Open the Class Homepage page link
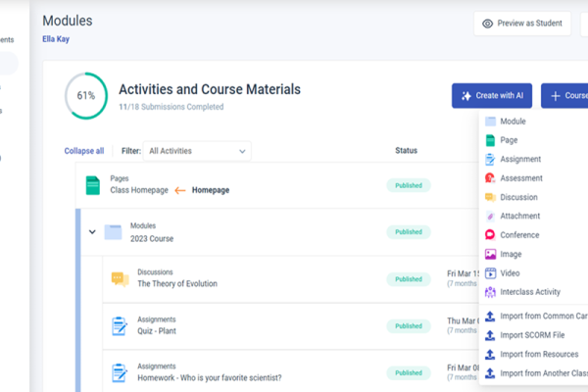This screenshot has width=588, height=392. coord(139,190)
